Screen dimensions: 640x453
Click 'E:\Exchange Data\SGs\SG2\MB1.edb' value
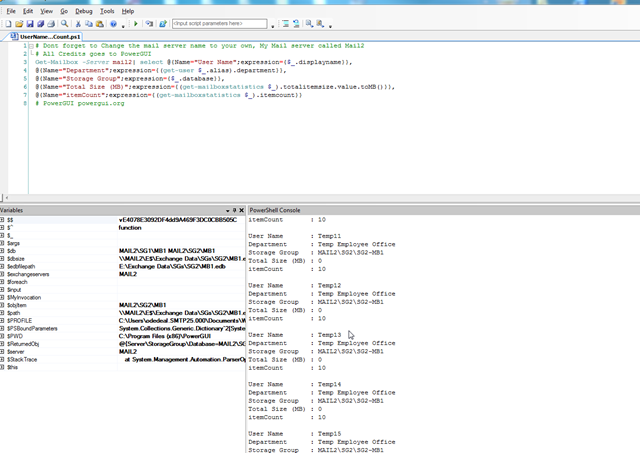click(x=172, y=266)
